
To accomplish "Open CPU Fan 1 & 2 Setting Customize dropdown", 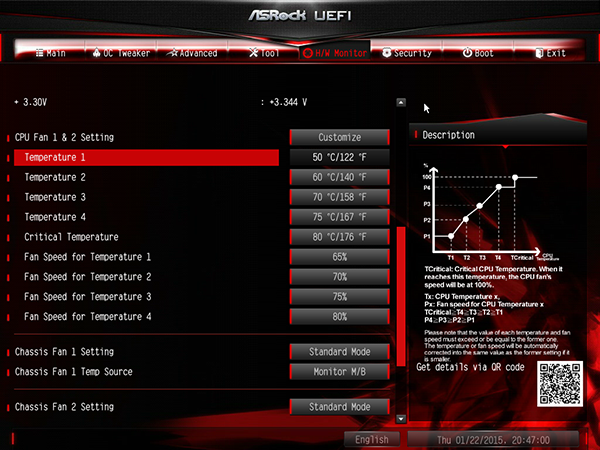I will tap(339, 137).
